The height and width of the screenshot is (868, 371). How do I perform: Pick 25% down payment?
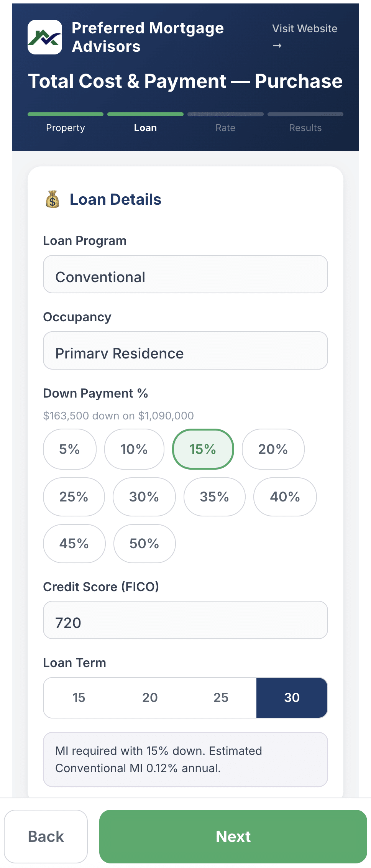pos(74,497)
